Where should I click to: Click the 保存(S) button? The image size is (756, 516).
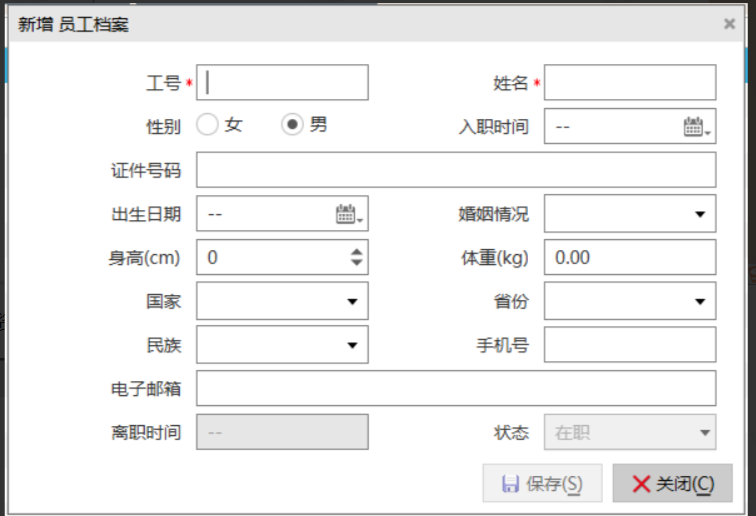542,484
